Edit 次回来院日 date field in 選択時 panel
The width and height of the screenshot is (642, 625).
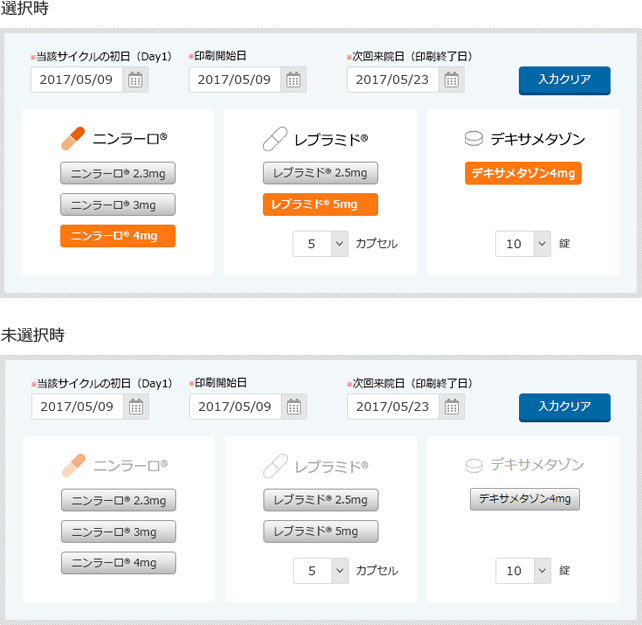(x=393, y=79)
